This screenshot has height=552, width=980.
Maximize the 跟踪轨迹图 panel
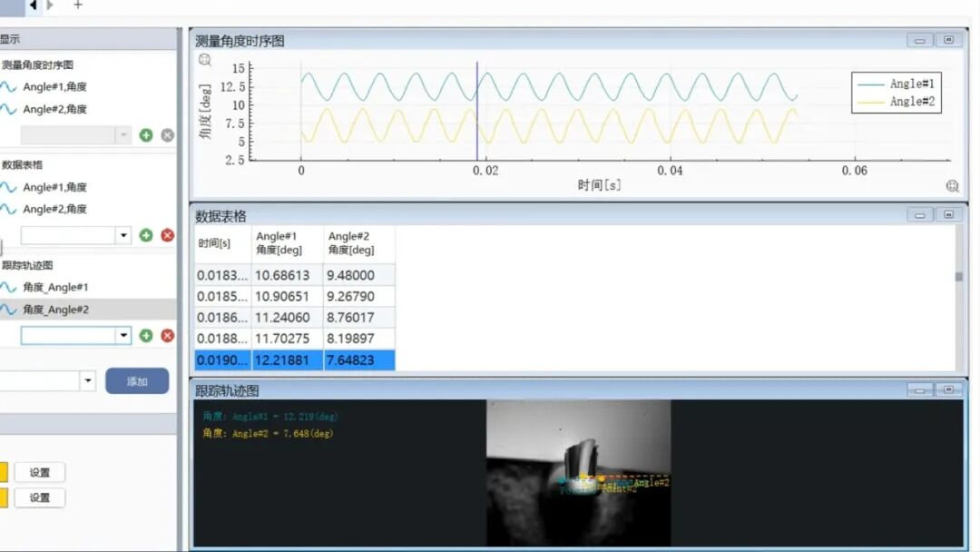tap(948, 390)
